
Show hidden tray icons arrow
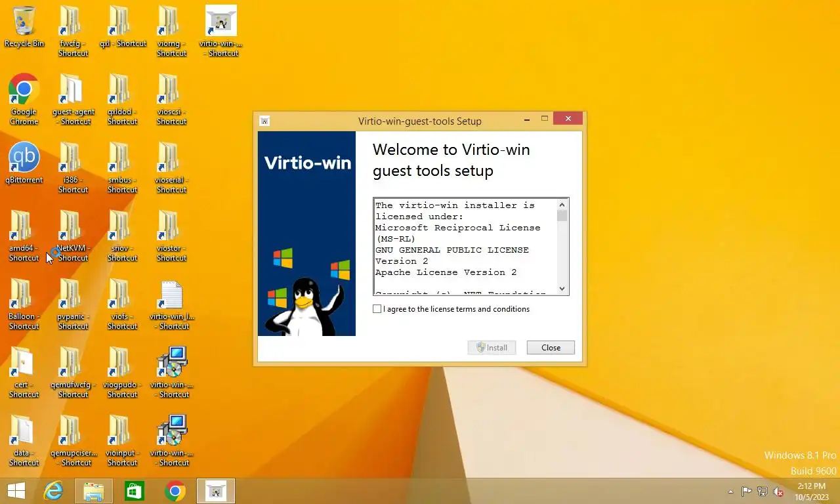[730, 492]
